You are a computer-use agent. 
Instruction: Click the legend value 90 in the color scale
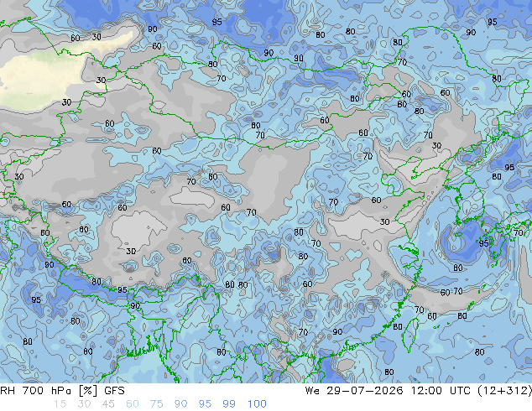pos(180,404)
